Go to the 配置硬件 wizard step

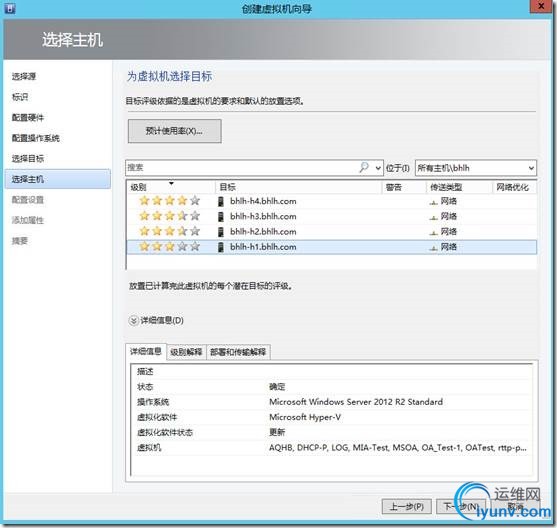[28, 118]
